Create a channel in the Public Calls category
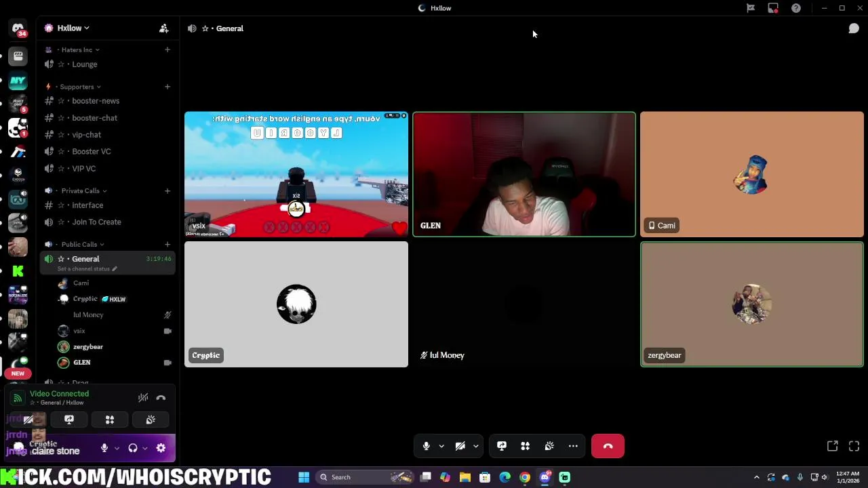This screenshot has width=868, height=488. [167, 244]
